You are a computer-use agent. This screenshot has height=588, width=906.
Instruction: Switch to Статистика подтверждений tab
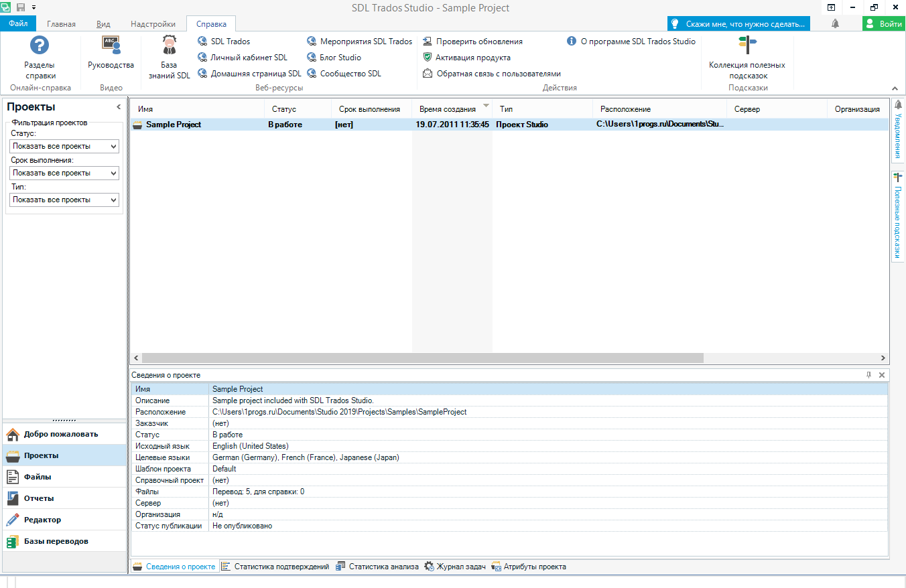(275, 567)
